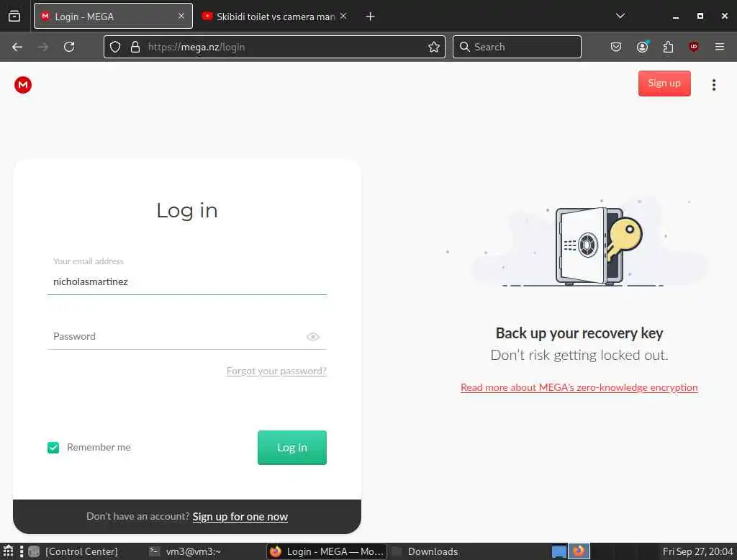Open the three-dot page menu
The image size is (737, 560).
pos(713,85)
